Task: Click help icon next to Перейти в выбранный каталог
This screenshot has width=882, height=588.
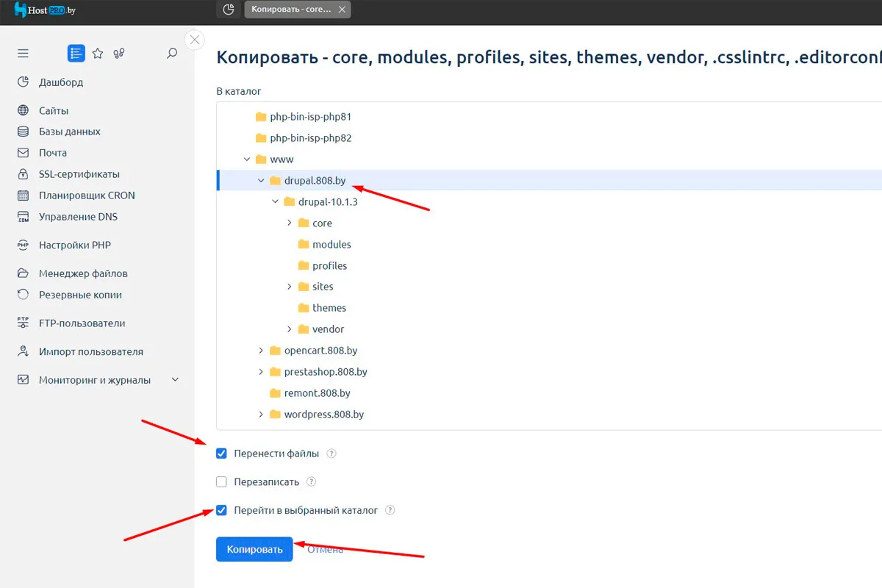Action: click(x=390, y=510)
